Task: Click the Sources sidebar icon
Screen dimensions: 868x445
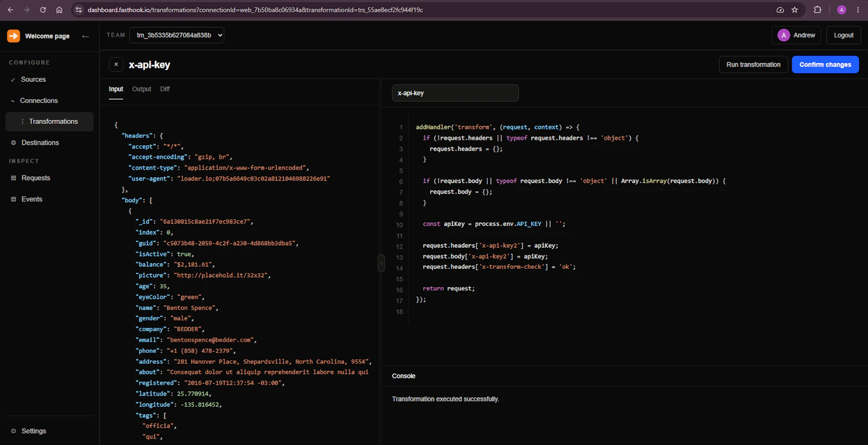Action: point(13,80)
